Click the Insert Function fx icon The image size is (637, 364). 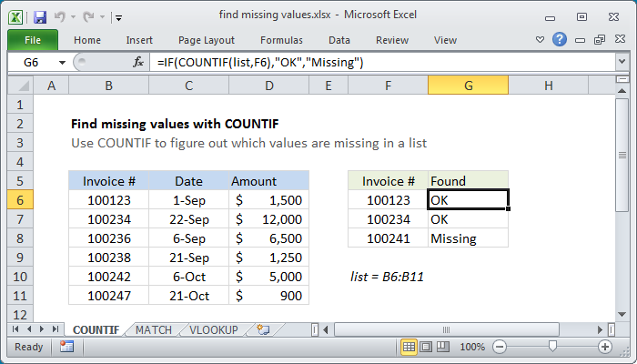pyautogui.click(x=138, y=62)
